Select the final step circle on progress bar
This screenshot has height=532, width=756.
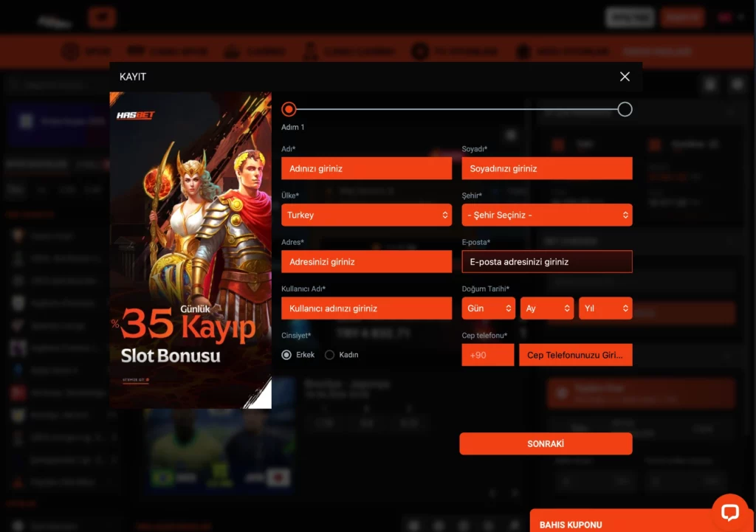click(625, 109)
